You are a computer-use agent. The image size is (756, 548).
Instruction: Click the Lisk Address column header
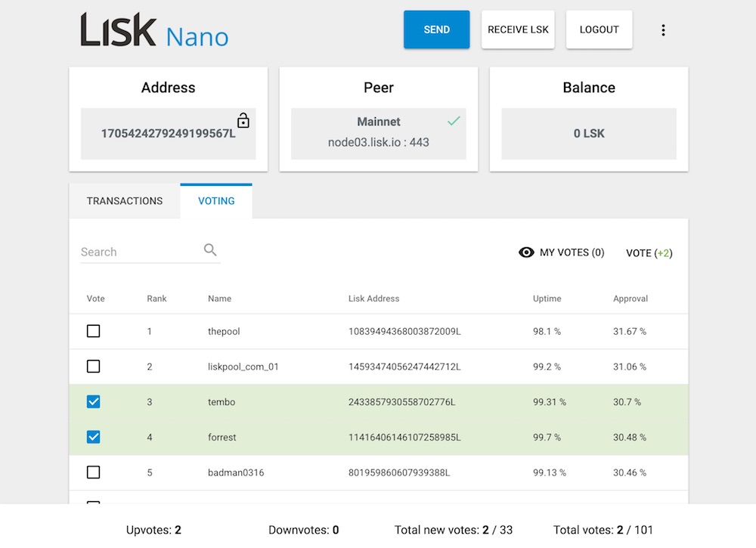coord(373,299)
